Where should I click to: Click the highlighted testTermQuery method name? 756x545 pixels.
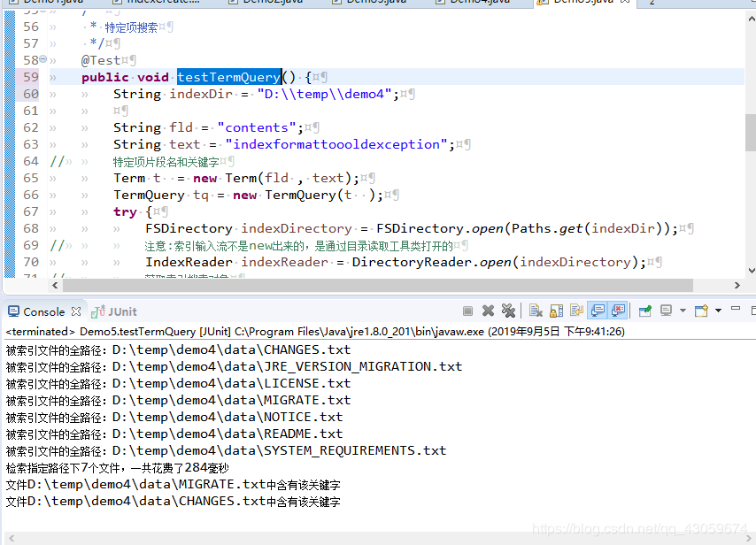[229, 77]
